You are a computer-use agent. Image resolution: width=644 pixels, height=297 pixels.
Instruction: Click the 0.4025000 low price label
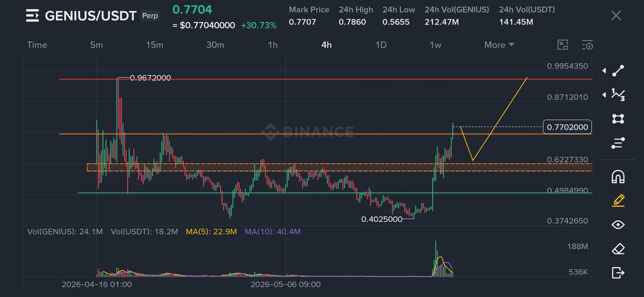coord(382,219)
